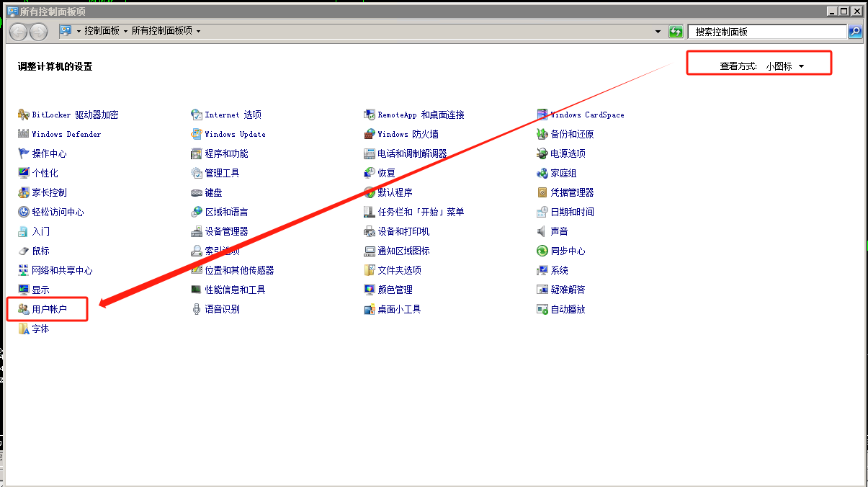
Task: Click the 操作中心 flag icon
Action: (x=24, y=153)
